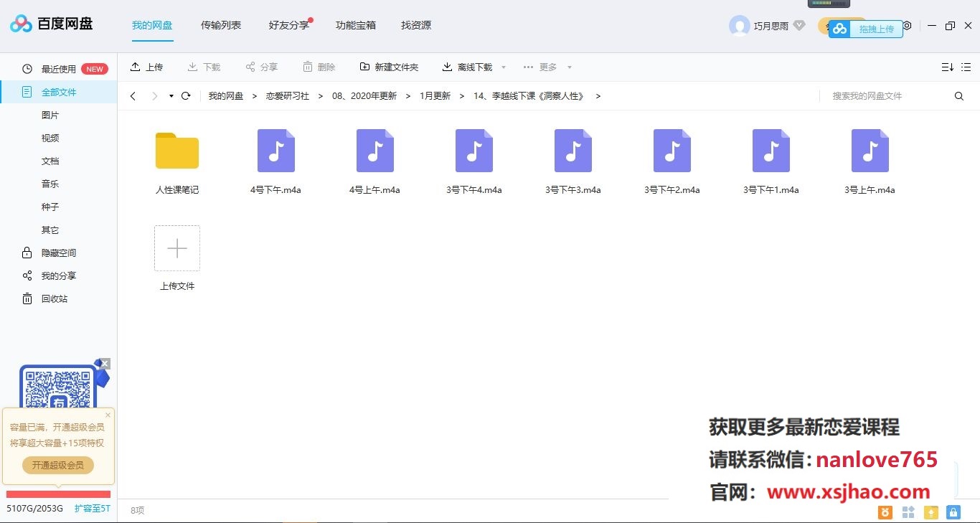Viewport: 980px width, 523px height.
Task: Switch to the 传输列表 tab
Action: [x=220, y=25]
